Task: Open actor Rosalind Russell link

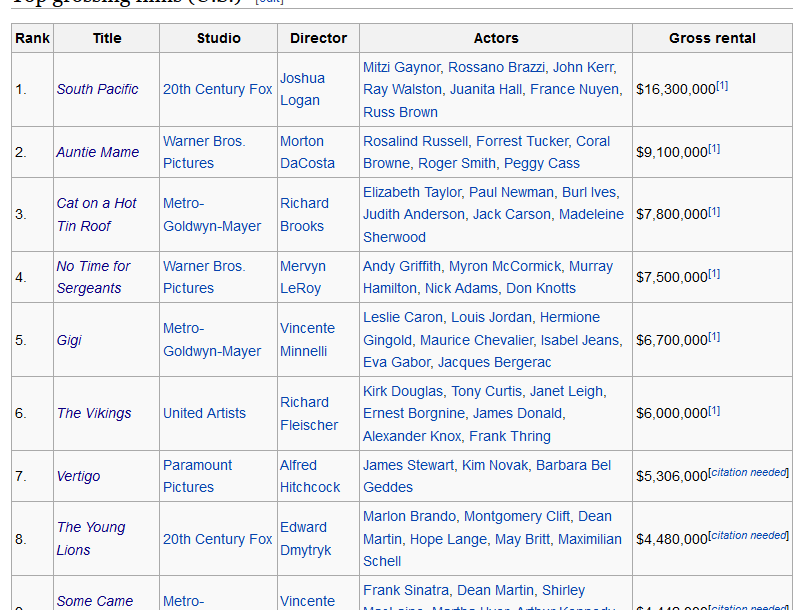Action: click(x=415, y=142)
